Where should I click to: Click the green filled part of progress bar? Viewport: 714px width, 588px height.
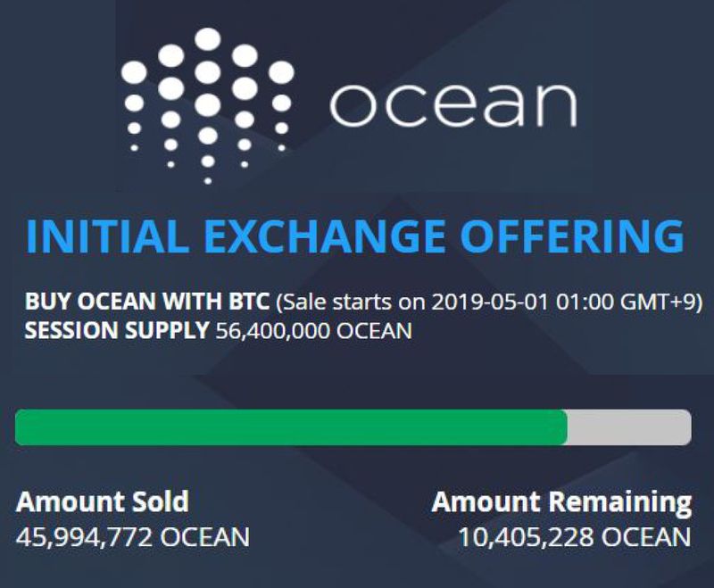point(290,427)
